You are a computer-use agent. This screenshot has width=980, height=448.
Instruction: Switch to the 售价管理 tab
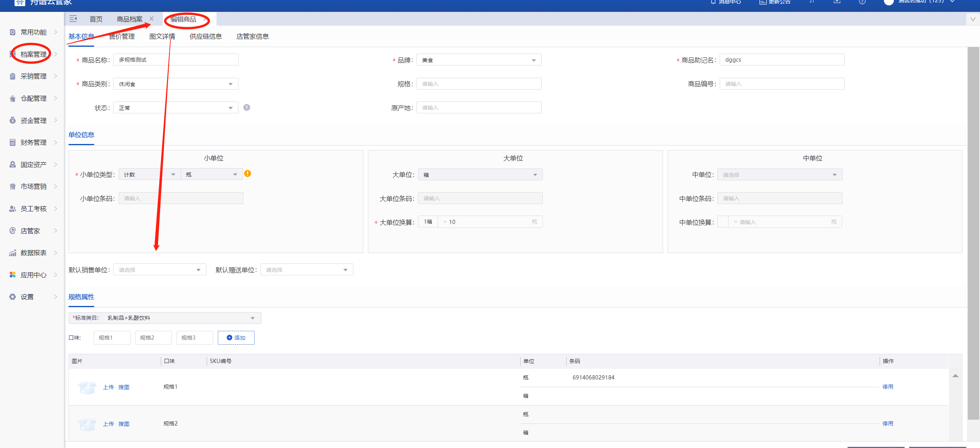click(x=122, y=36)
